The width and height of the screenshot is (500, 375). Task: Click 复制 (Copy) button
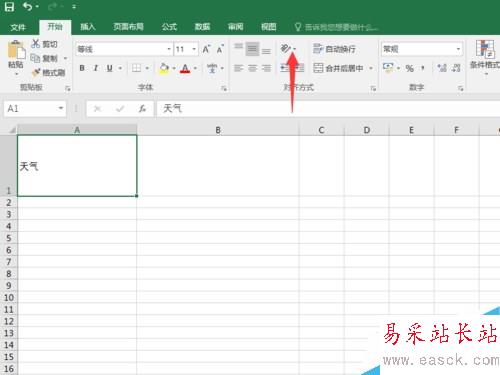point(44,58)
